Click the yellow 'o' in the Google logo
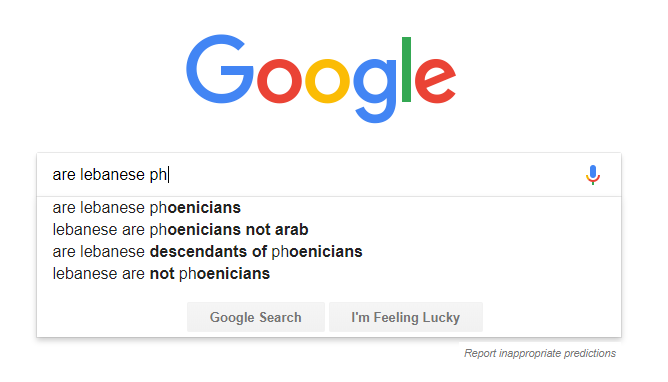Image resolution: width=668 pixels, height=382 pixels. click(327, 80)
